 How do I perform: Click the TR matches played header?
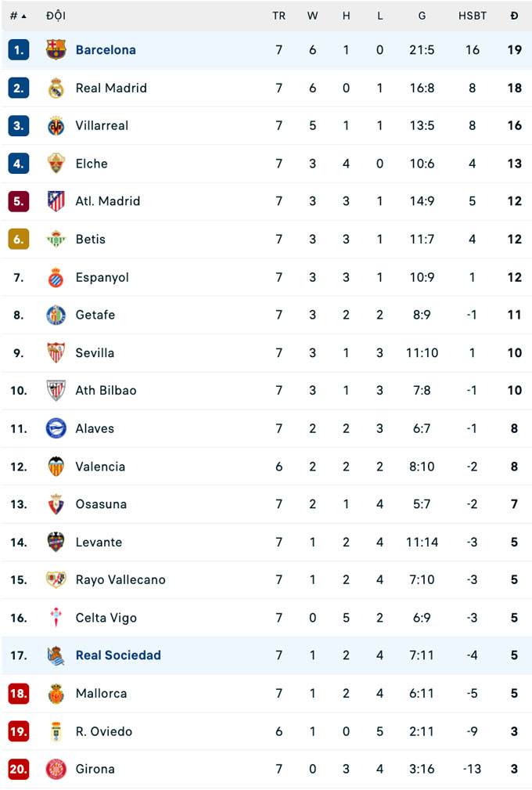279,16
